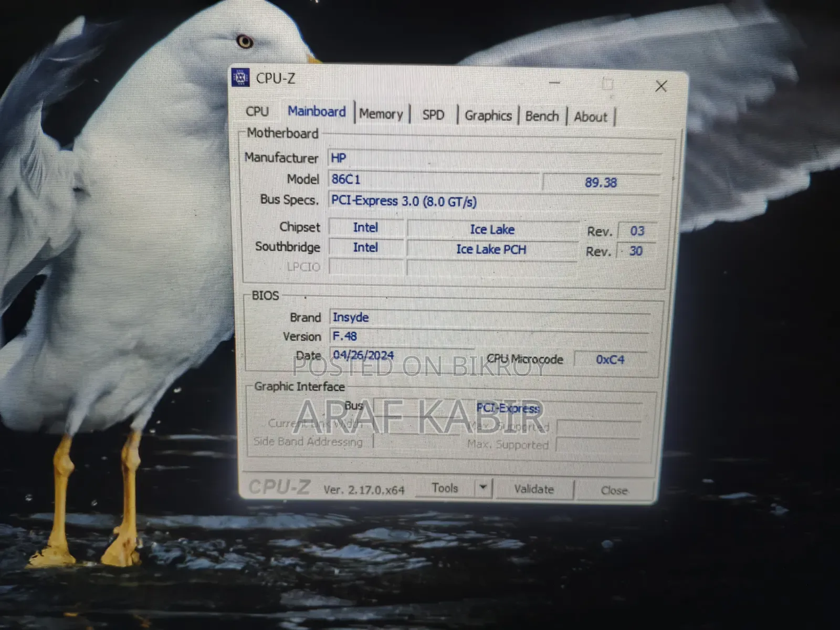Click the Southbridge Rev. value 30

click(x=636, y=251)
